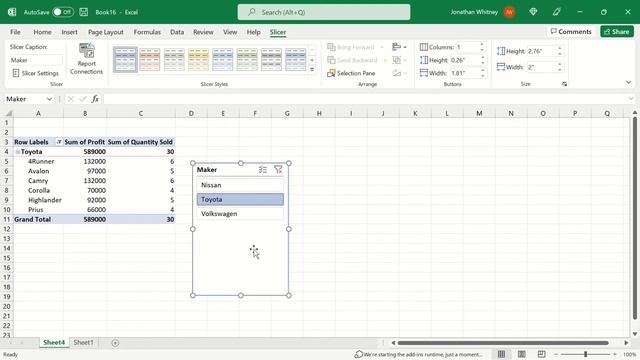Screen dimensions: 640x360
Task: Add a new sheet
Action: (x=115, y=343)
